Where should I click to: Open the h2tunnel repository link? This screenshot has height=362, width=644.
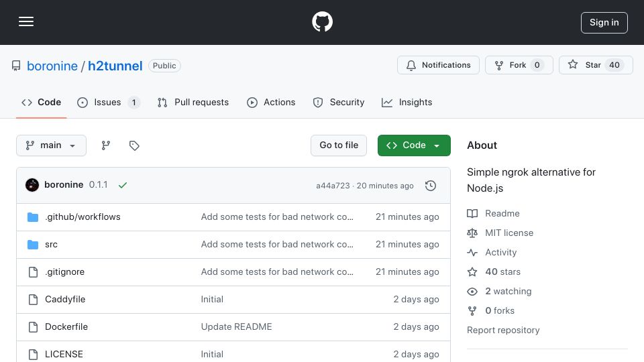tap(115, 66)
